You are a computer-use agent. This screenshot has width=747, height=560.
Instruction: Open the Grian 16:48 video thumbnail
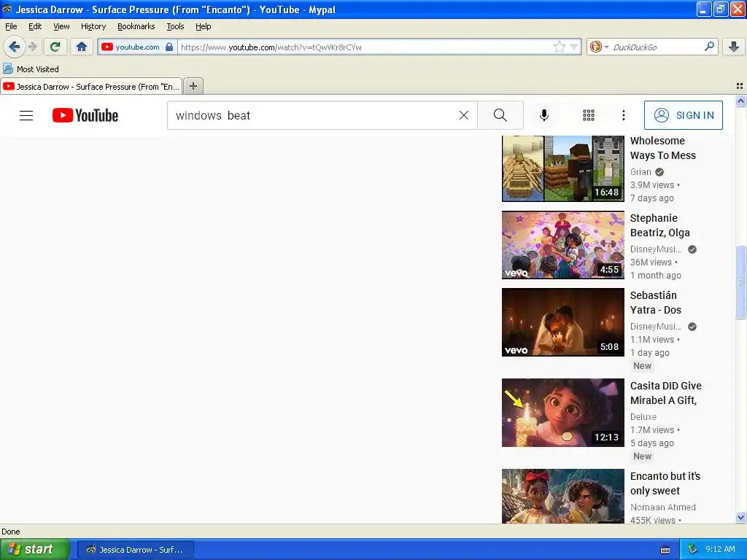coord(563,168)
